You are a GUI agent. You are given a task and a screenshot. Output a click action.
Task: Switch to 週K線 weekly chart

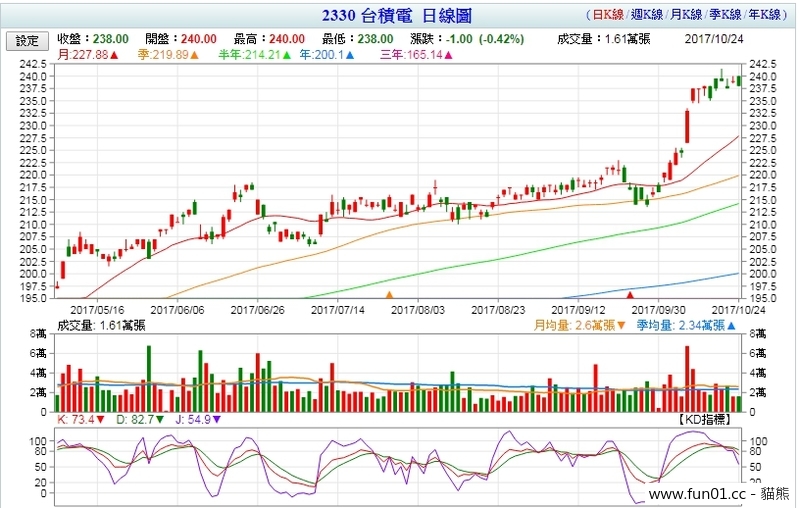point(647,15)
